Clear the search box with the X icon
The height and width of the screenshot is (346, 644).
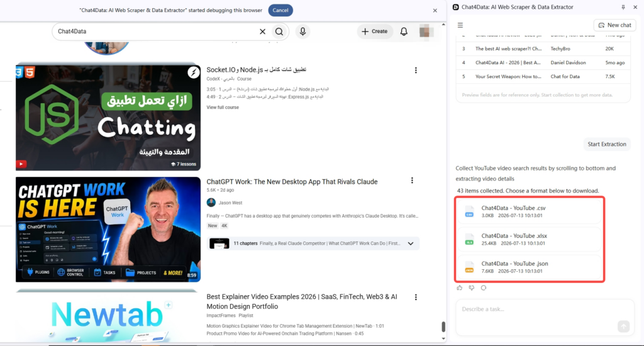(262, 31)
